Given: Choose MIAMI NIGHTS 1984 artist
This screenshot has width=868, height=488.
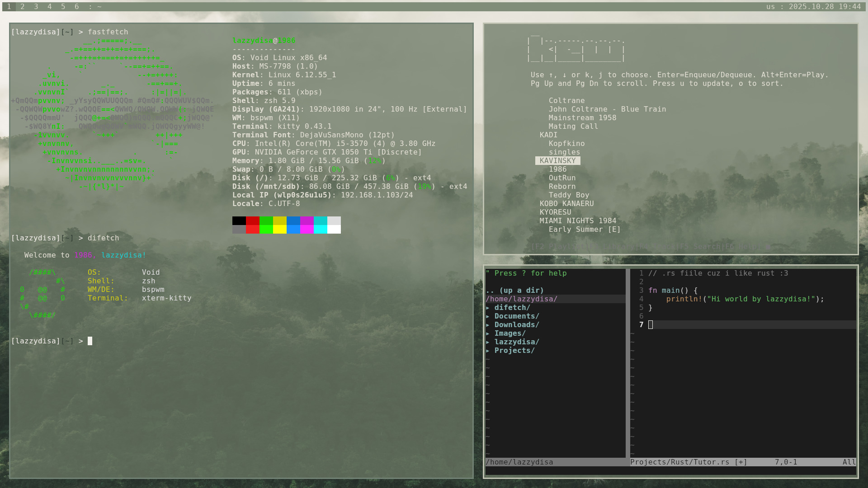Looking at the screenshot, I should [x=577, y=221].
